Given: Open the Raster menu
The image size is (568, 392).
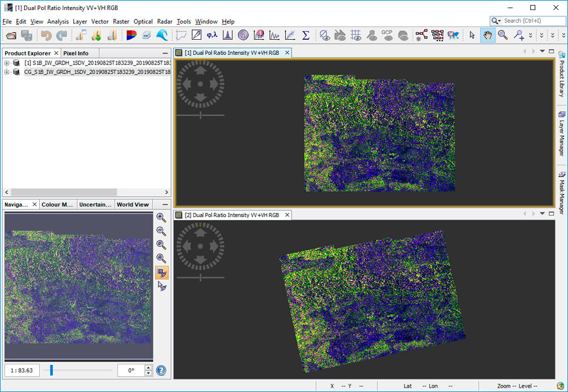Looking at the screenshot, I should (x=121, y=21).
